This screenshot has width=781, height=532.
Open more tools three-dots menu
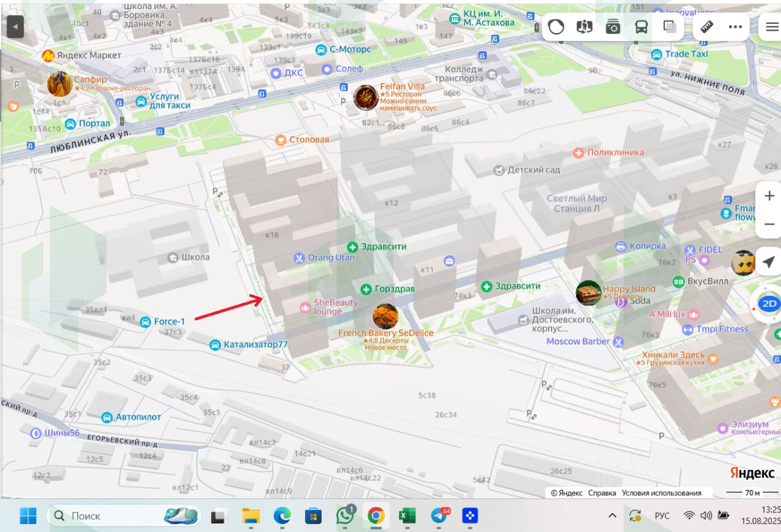[735, 26]
